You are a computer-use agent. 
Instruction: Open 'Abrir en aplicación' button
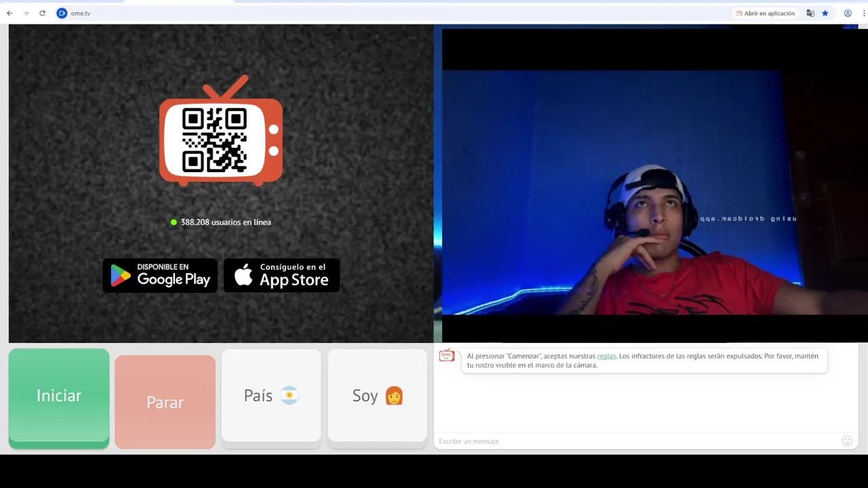click(x=765, y=13)
